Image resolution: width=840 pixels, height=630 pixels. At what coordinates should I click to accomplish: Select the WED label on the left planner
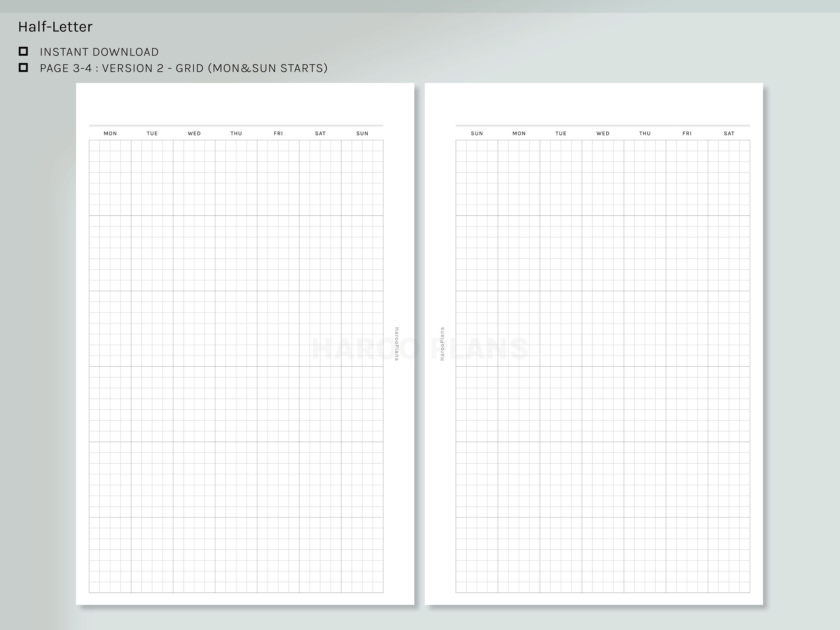(194, 133)
